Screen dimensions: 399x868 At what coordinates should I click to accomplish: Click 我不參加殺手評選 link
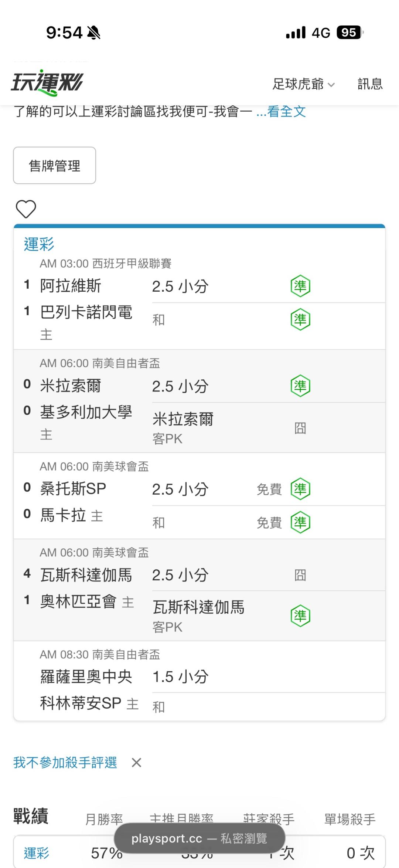click(x=65, y=763)
